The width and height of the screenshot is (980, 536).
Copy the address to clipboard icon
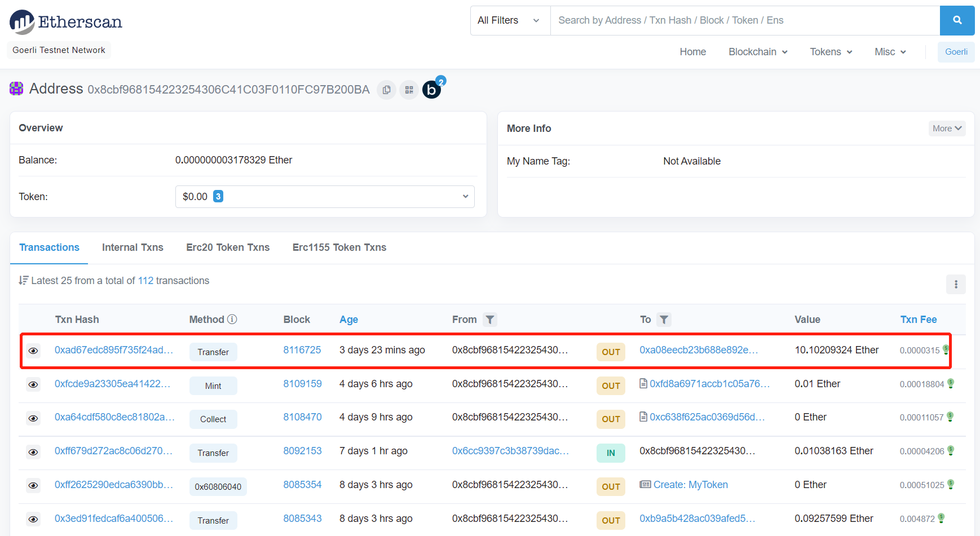pos(386,90)
